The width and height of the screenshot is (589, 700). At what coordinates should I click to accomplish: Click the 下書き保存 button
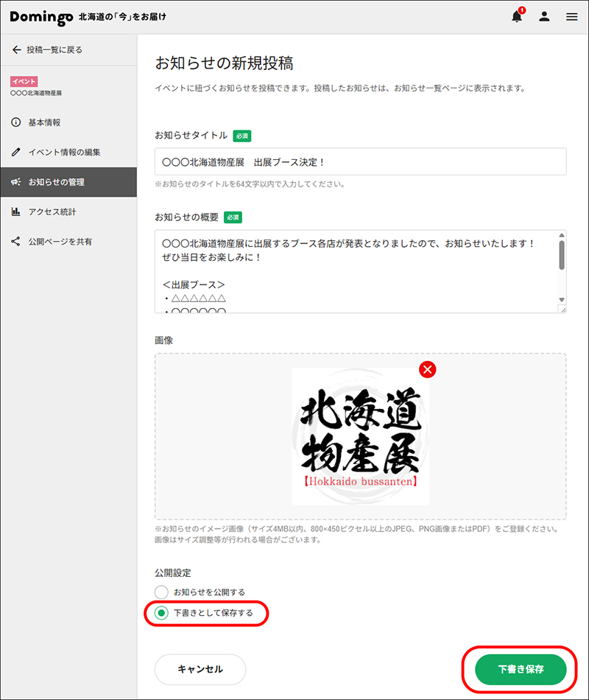pos(521,669)
